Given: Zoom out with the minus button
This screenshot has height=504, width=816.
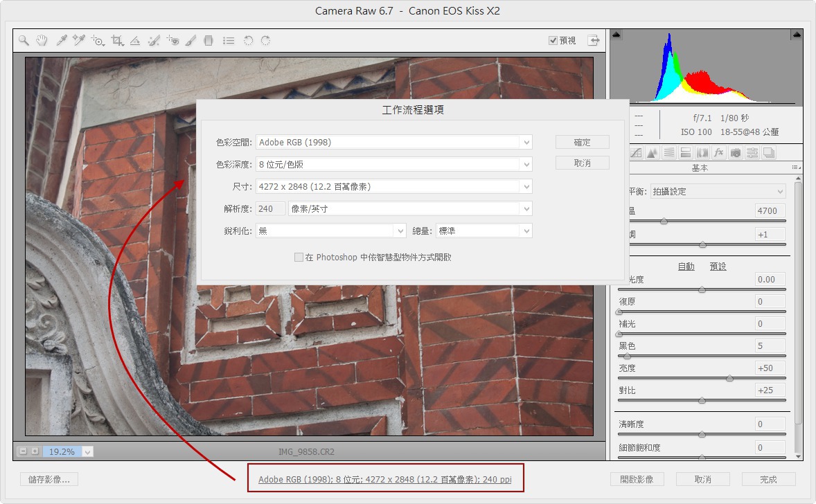Looking at the screenshot, I should coord(23,451).
